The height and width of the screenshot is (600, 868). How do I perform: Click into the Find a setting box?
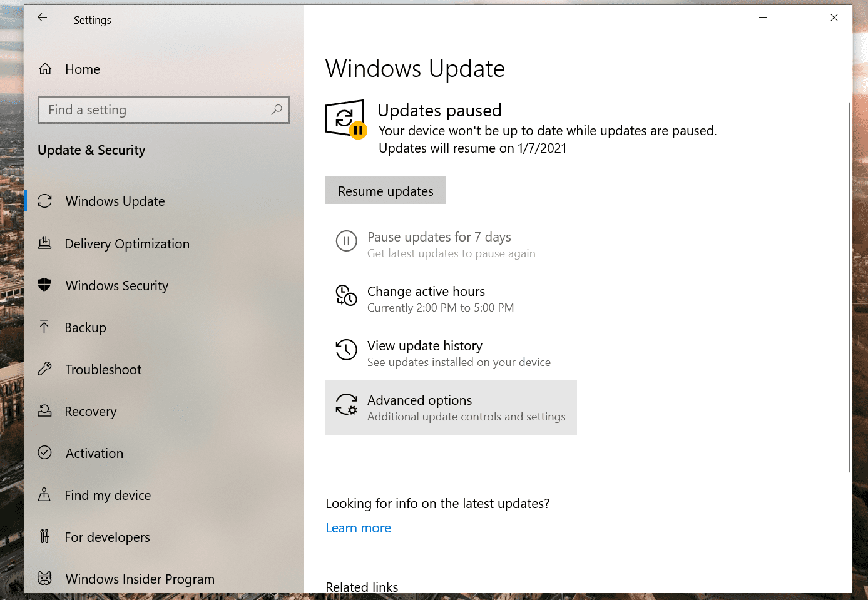[x=163, y=109]
